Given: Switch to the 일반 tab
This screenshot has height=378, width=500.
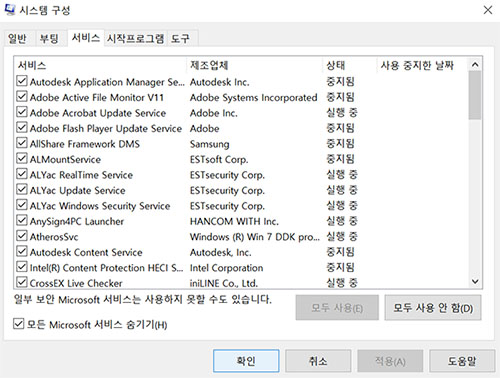Looking at the screenshot, I should click(17, 38).
